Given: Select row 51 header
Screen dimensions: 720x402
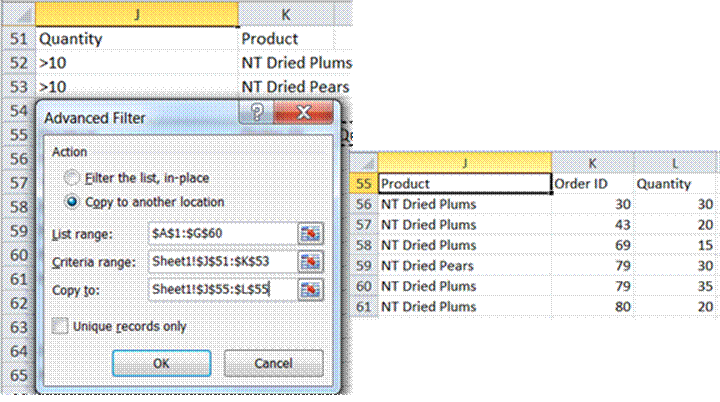Looking at the screenshot, I should tap(17, 38).
